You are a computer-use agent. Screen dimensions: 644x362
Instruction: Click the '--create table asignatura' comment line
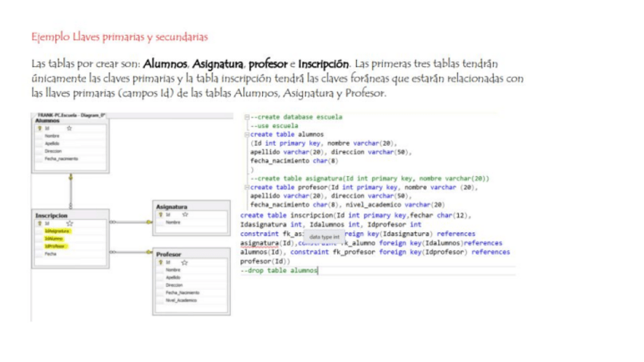pyautogui.click(x=370, y=178)
